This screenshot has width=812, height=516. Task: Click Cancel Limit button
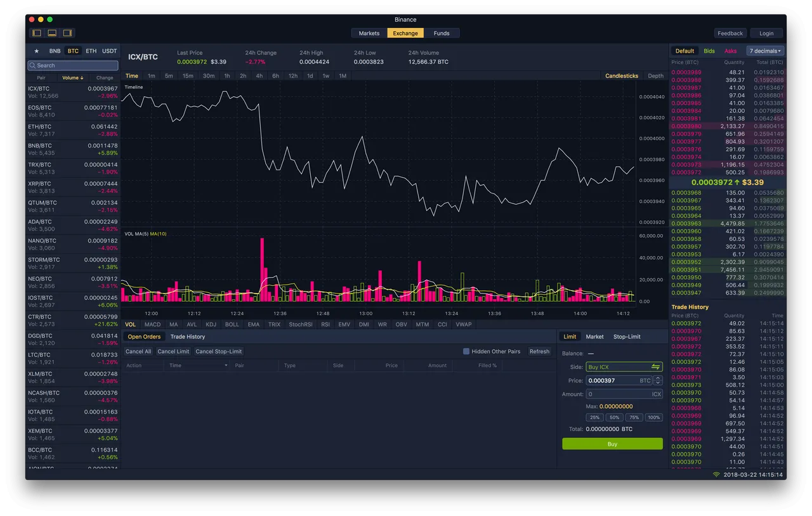click(173, 351)
